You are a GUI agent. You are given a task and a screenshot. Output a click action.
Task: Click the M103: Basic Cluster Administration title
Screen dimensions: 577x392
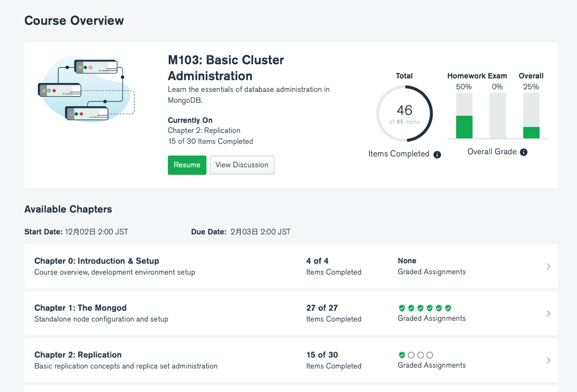click(x=226, y=68)
